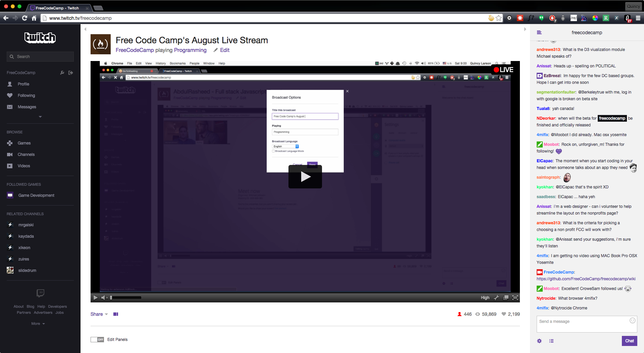Viewport: 644px width, 353px height.
Task: Open zuires related channel
Action: pyautogui.click(x=23, y=259)
